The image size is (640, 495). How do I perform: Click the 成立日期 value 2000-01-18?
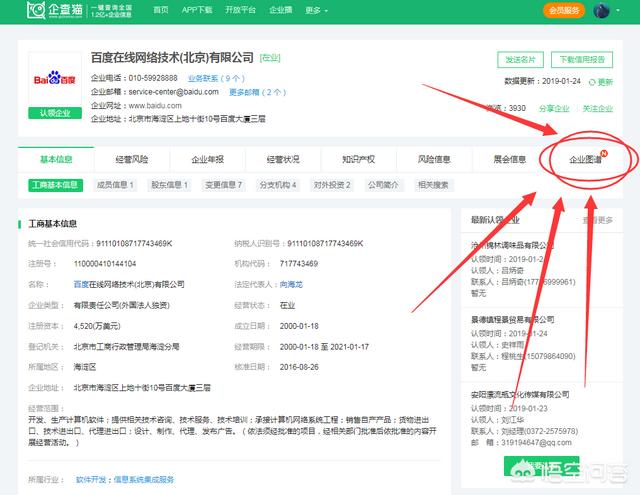(x=299, y=326)
